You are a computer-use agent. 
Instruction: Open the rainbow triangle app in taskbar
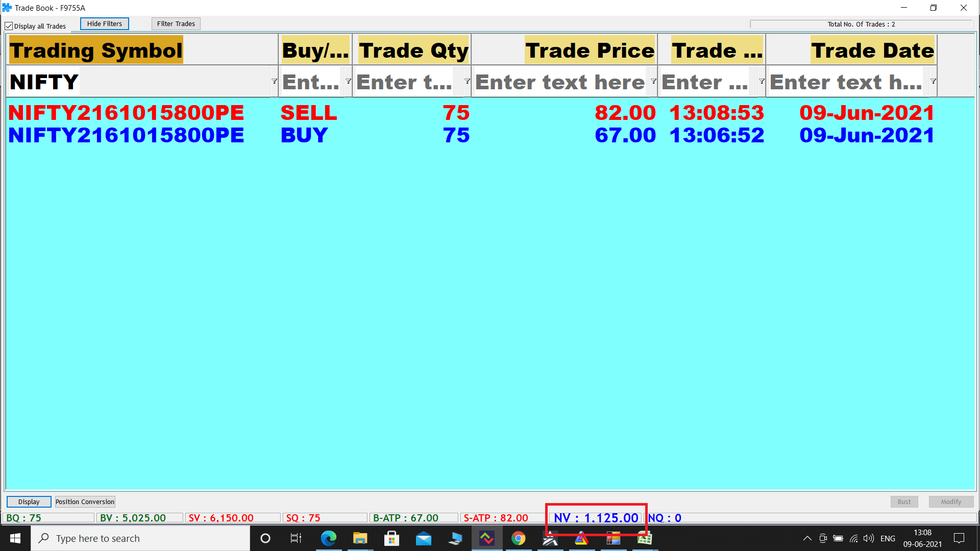point(581,538)
